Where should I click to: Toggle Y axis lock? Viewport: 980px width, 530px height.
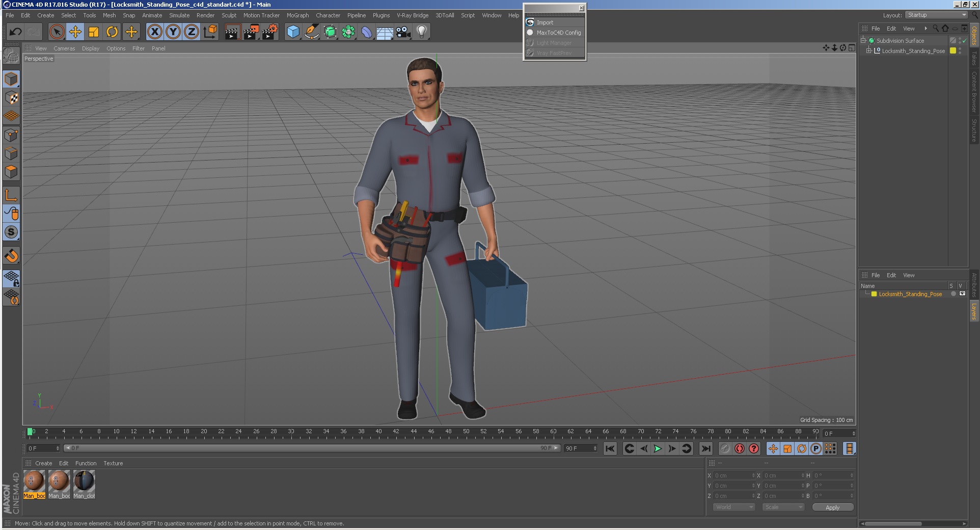point(173,32)
